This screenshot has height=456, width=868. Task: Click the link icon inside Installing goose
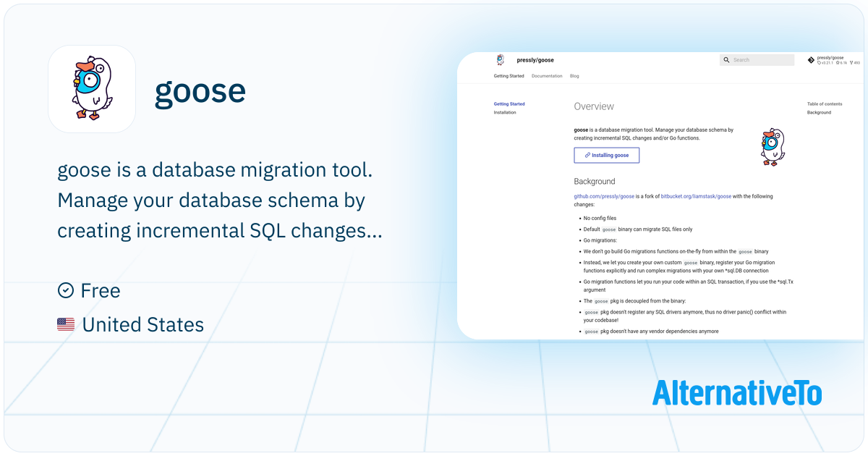coord(588,155)
